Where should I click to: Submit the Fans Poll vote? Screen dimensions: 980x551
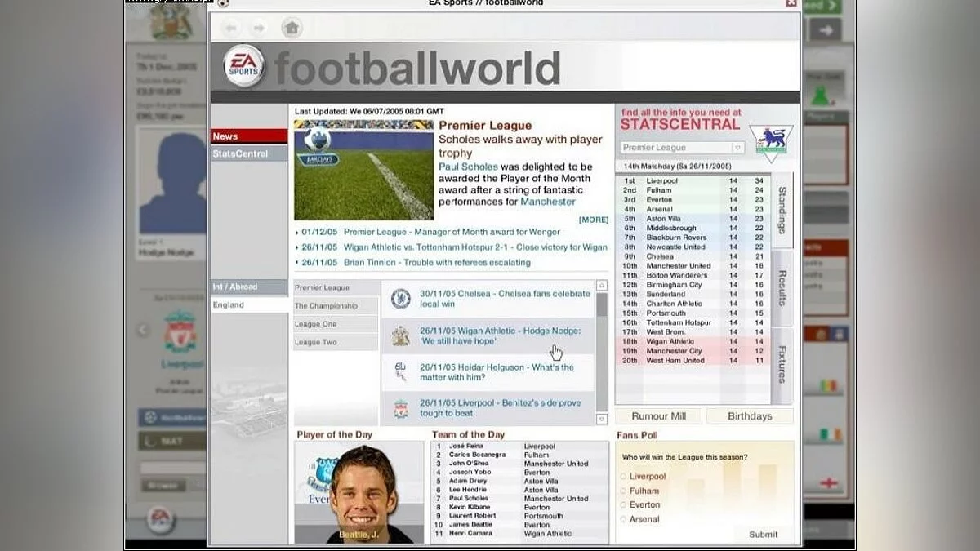click(x=764, y=535)
